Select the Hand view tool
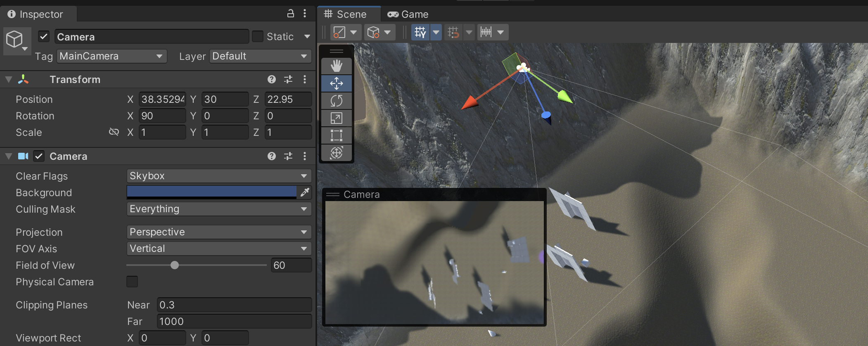The width and height of the screenshot is (868, 346). pos(337,66)
